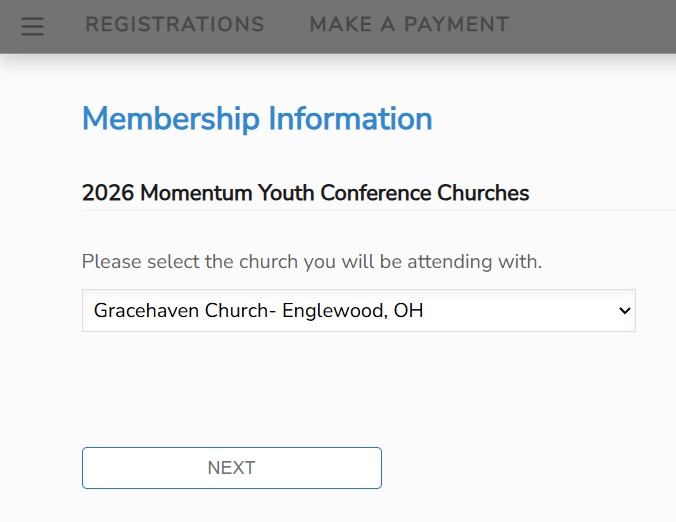This screenshot has height=522, width=676.
Task: Click the 'Please select the church' label
Action: tap(311, 262)
